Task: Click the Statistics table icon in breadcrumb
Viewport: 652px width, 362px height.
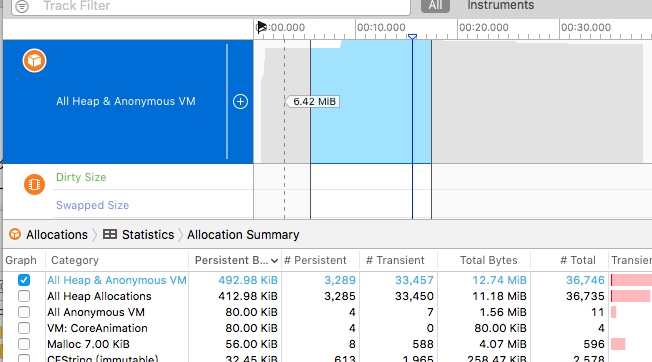Action: [x=110, y=234]
